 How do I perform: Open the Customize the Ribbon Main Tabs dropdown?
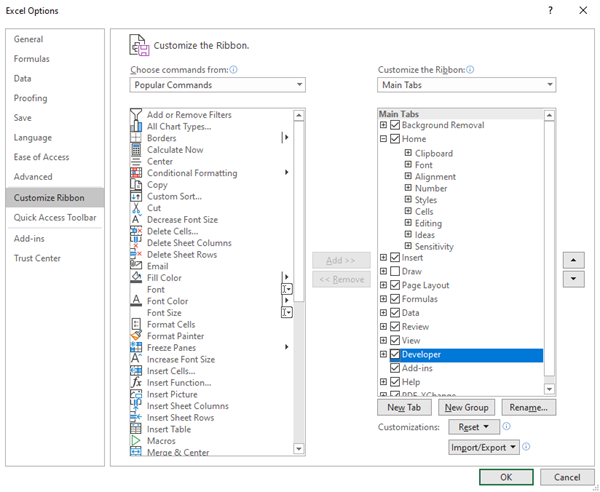point(466,85)
